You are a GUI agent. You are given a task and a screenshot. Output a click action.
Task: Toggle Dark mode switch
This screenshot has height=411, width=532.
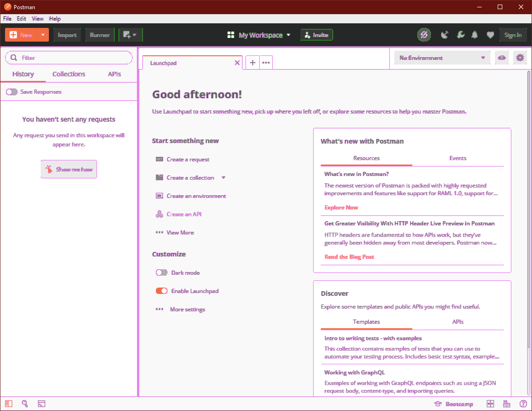[x=161, y=272]
